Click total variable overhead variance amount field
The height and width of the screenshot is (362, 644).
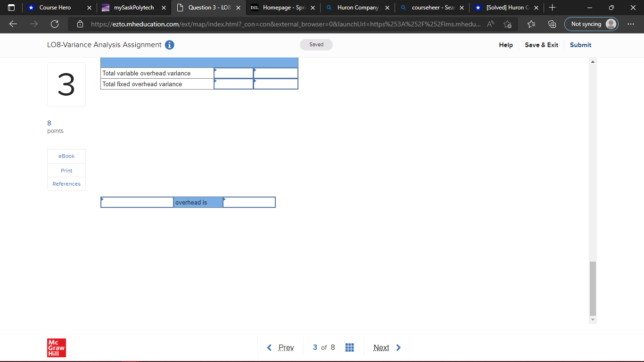click(x=233, y=73)
